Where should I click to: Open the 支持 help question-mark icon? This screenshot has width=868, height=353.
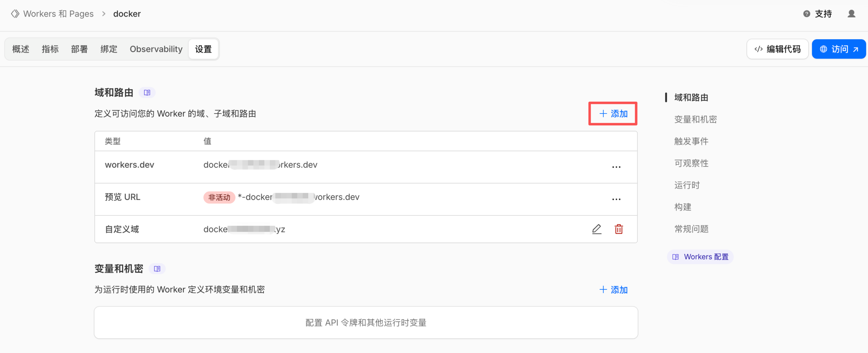(806, 14)
